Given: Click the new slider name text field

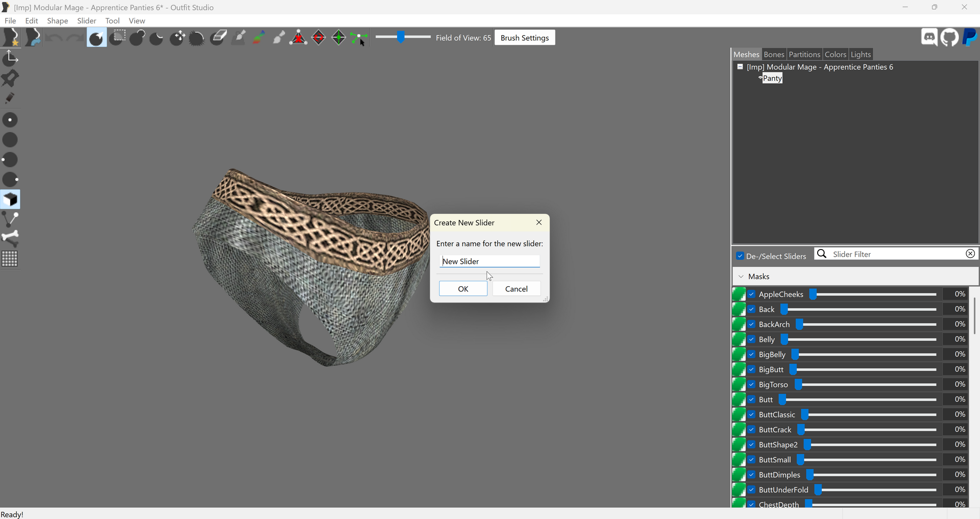Looking at the screenshot, I should pos(490,261).
